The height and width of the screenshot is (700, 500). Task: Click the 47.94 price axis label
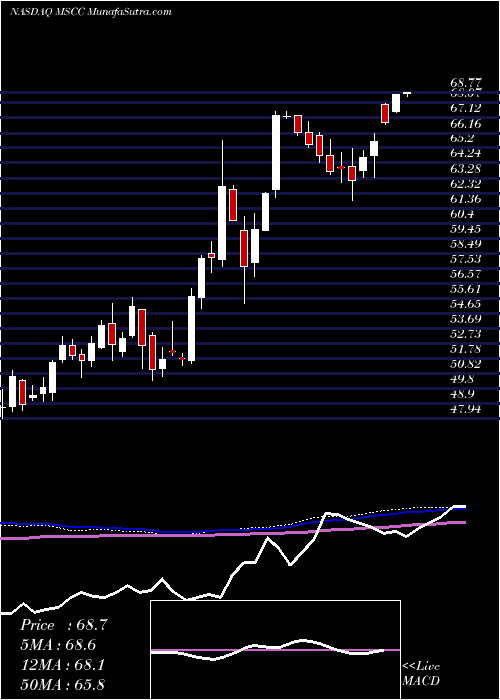[466, 409]
